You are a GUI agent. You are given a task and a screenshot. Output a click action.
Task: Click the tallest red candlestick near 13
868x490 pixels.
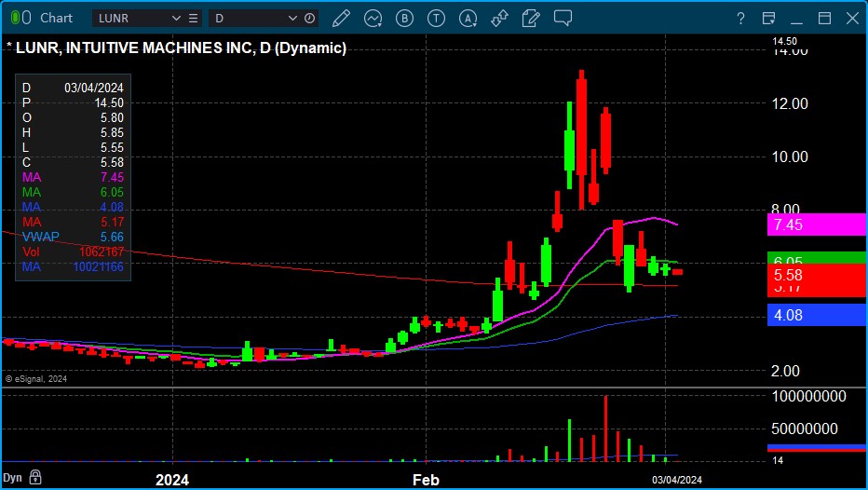pos(581,140)
